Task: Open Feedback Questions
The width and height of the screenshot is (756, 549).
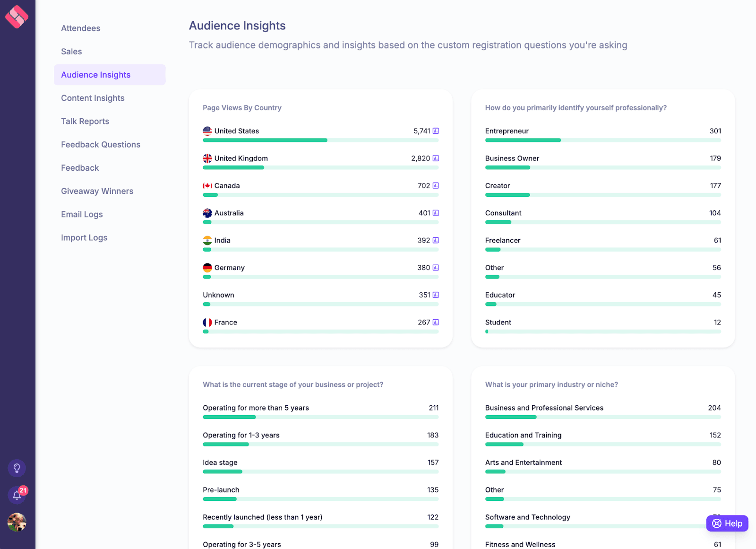Action: (101, 145)
